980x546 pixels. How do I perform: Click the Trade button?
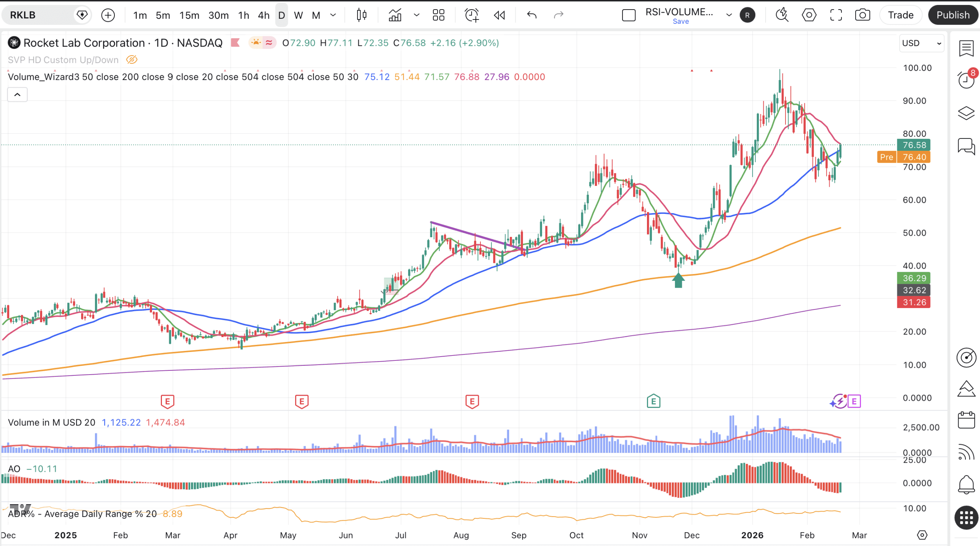click(900, 15)
